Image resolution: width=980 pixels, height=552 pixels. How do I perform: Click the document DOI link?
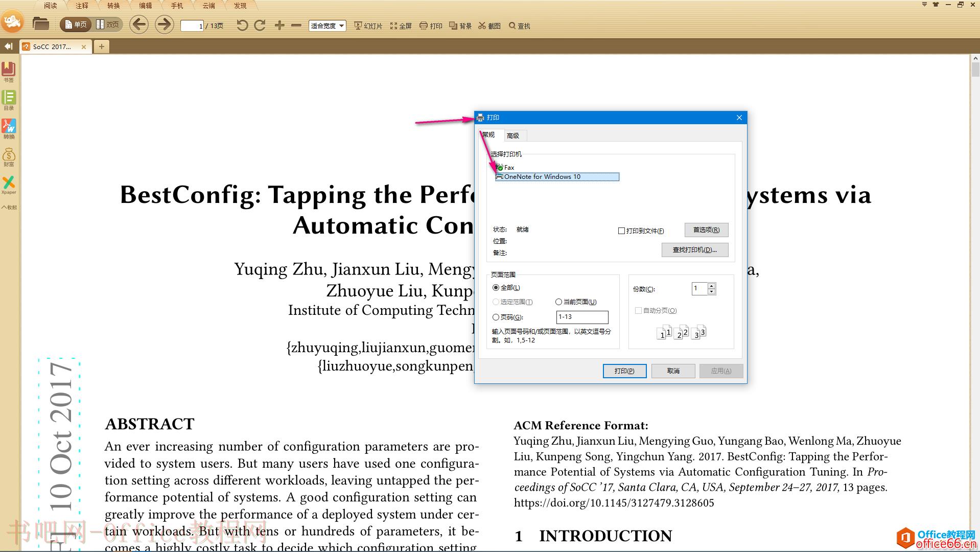click(614, 503)
